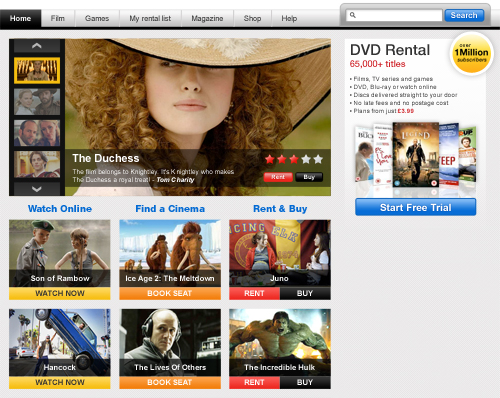
Task: Click the I Am Legend DVD cover
Action: point(416,154)
